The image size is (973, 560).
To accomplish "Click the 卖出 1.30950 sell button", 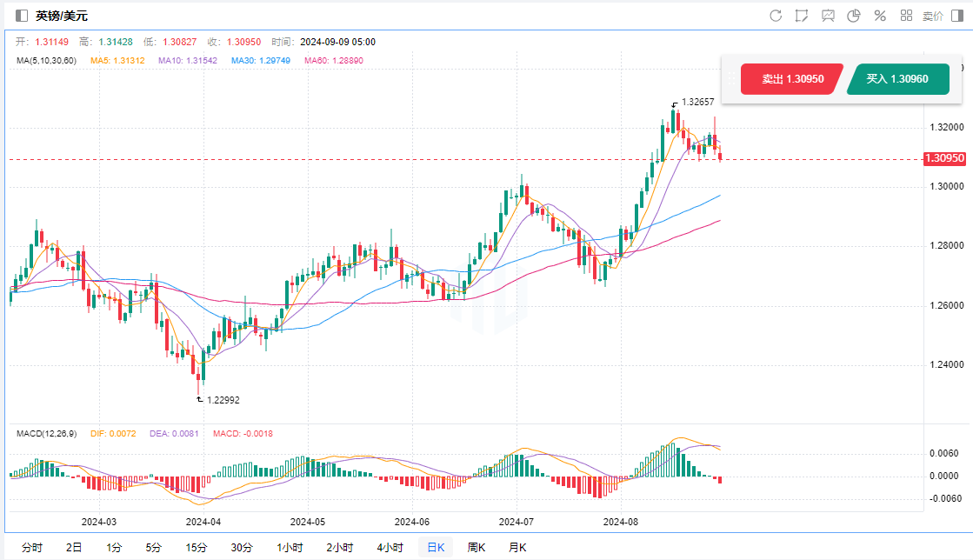I will [791, 79].
